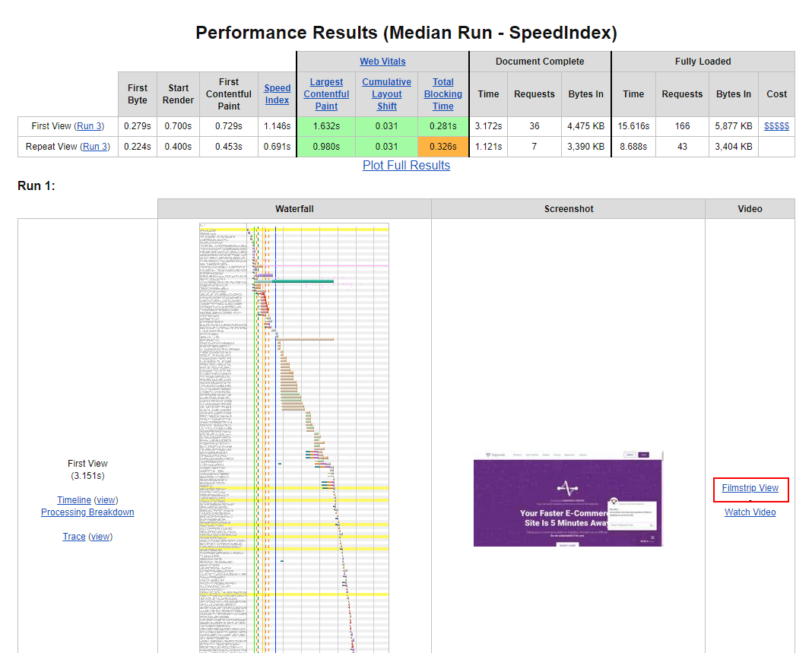
Task: Click the First View (3.151s) label
Action: click(x=87, y=470)
